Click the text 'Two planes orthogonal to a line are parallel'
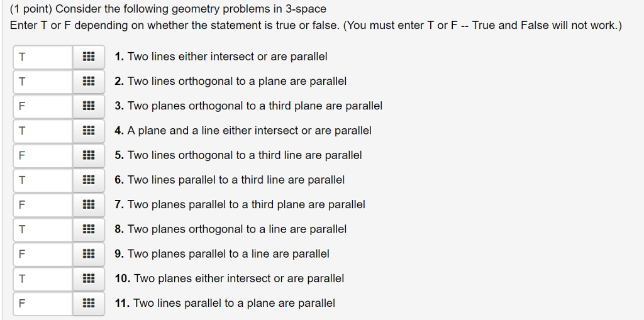 pos(236,229)
